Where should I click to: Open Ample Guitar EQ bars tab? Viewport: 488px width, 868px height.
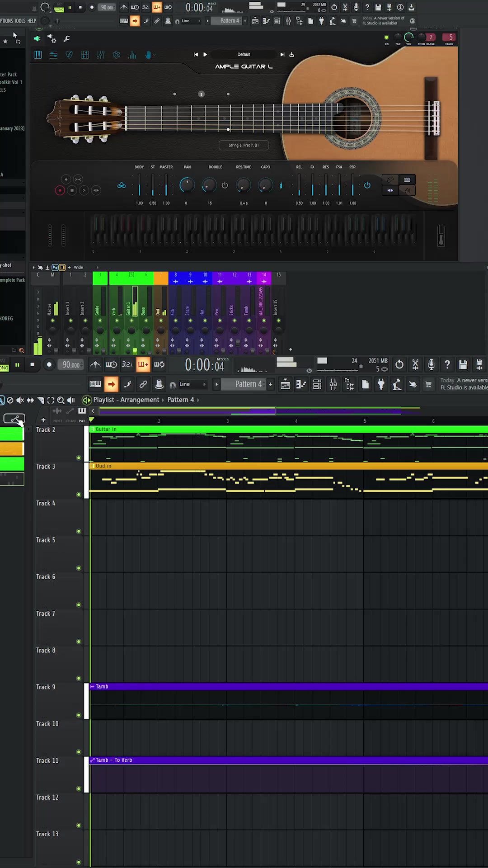[x=132, y=55]
